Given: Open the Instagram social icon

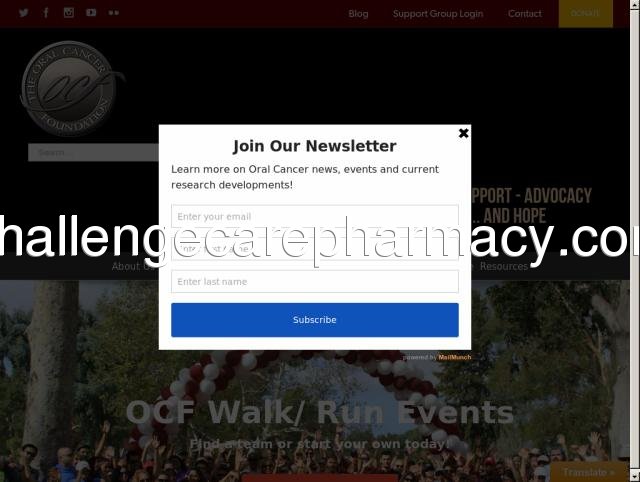Looking at the screenshot, I should pyautogui.click(x=69, y=13).
